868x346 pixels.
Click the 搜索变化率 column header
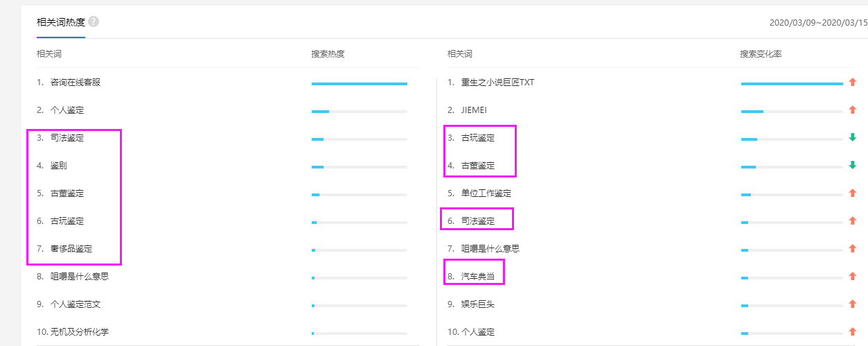[761, 54]
